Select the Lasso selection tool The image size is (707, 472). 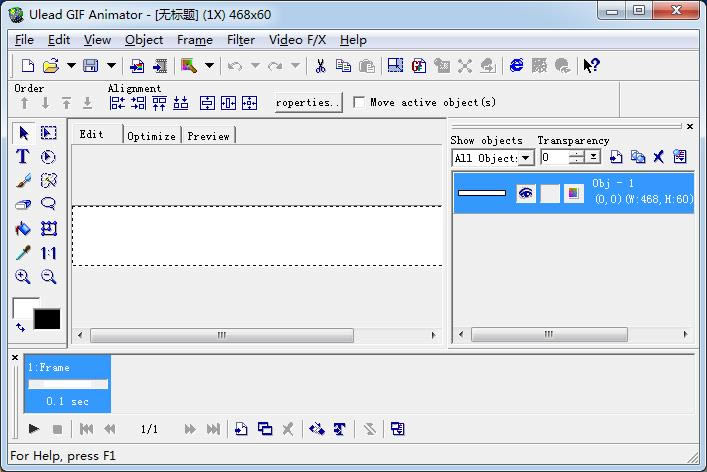tap(48, 203)
